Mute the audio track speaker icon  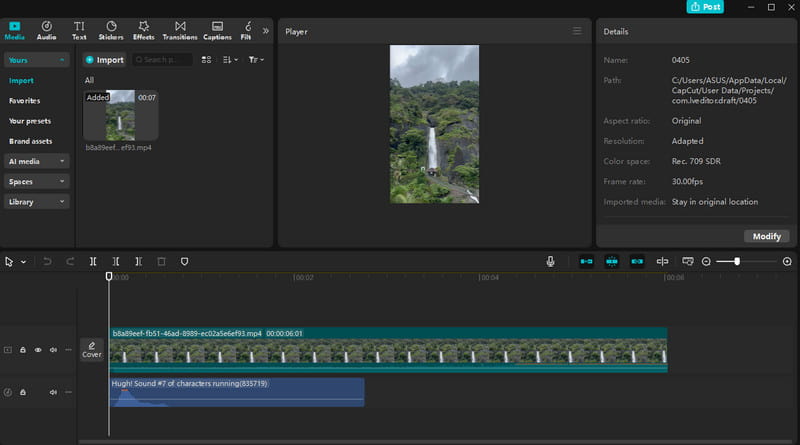[53, 393]
